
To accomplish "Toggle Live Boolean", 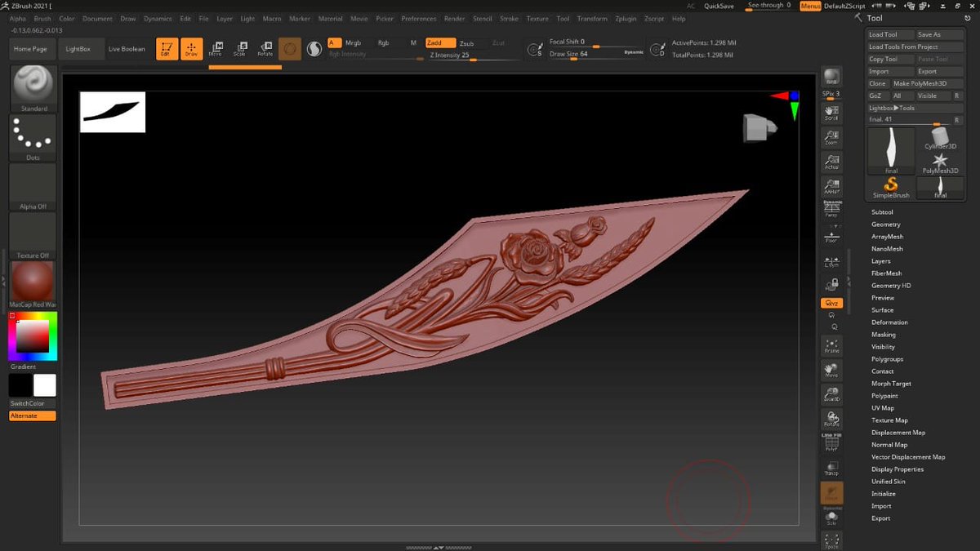I will 127,49.
